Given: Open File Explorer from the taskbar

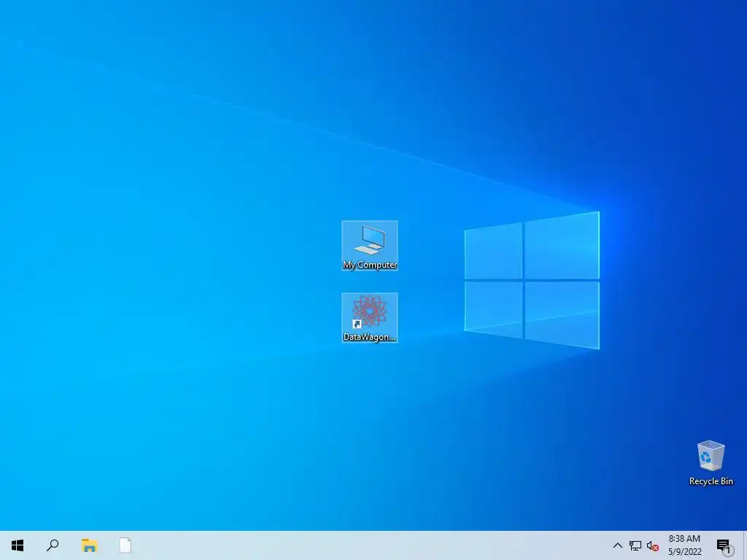Looking at the screenshot, I should pos(89,545).
